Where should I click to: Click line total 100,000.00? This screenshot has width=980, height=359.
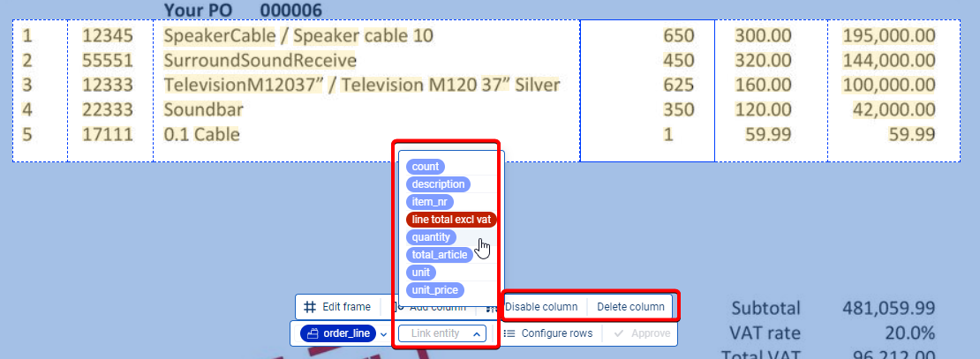pos(889,85)
